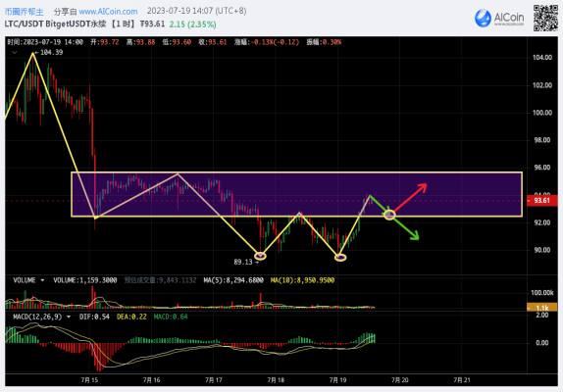Viewport: 563px width, 392px height.
Task: Select the 7月 18 date label
Action: [276, 380]
